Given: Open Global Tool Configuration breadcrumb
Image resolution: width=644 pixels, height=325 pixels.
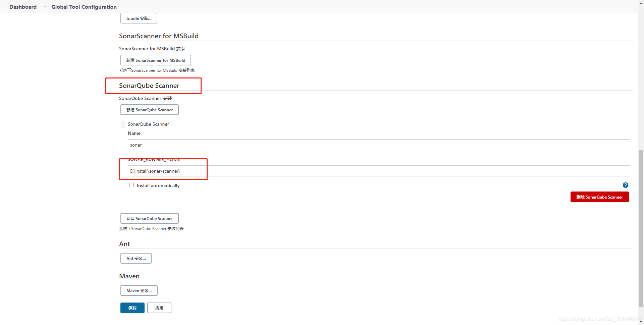Looking at the screenshot, I should pyautogui.click(x=84, y=7).
